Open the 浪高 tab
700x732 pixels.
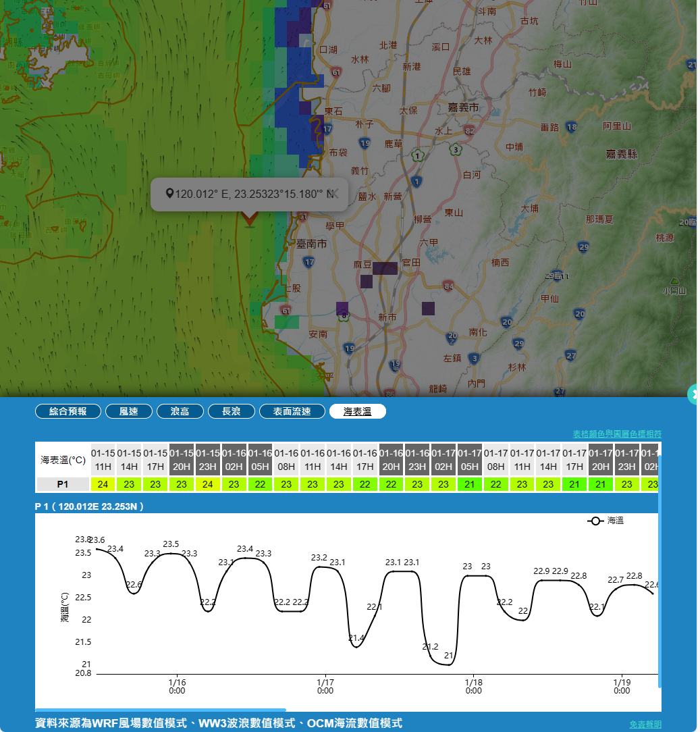(x=180, y=411)
